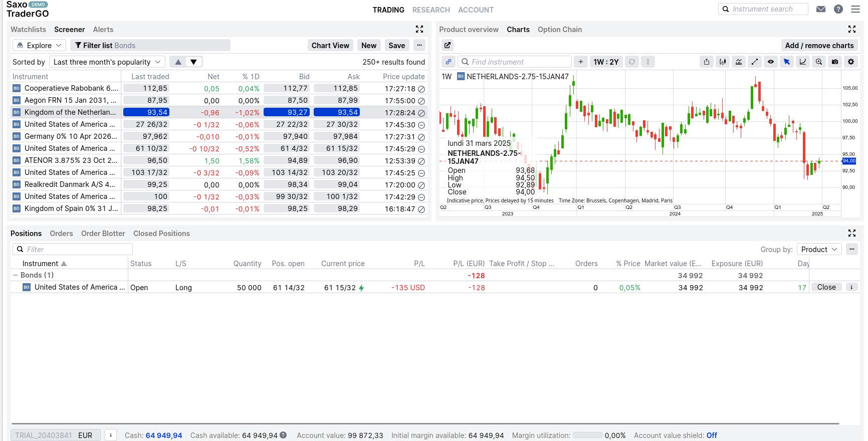Image resolution: width=868 pixels, height=441 pixels.
Task: Sort positions by Instrument column header
Action: pyautogui.click(x=45, y=263)
